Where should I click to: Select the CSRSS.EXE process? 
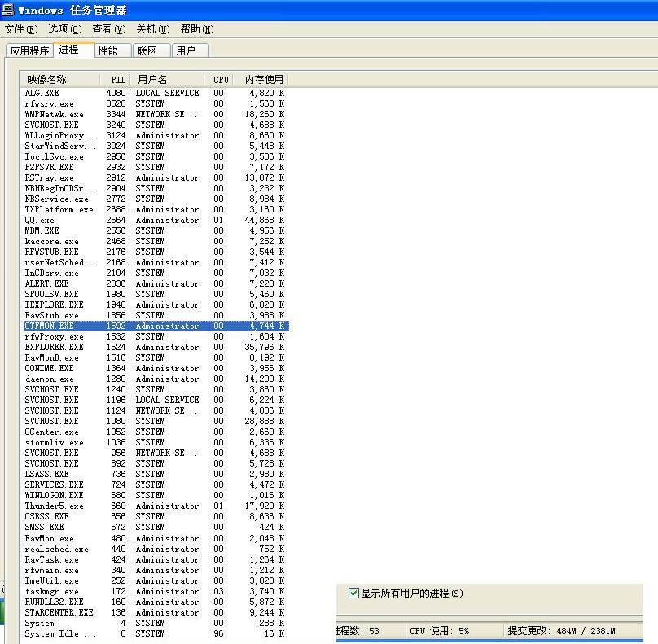(x=156, y=516)
